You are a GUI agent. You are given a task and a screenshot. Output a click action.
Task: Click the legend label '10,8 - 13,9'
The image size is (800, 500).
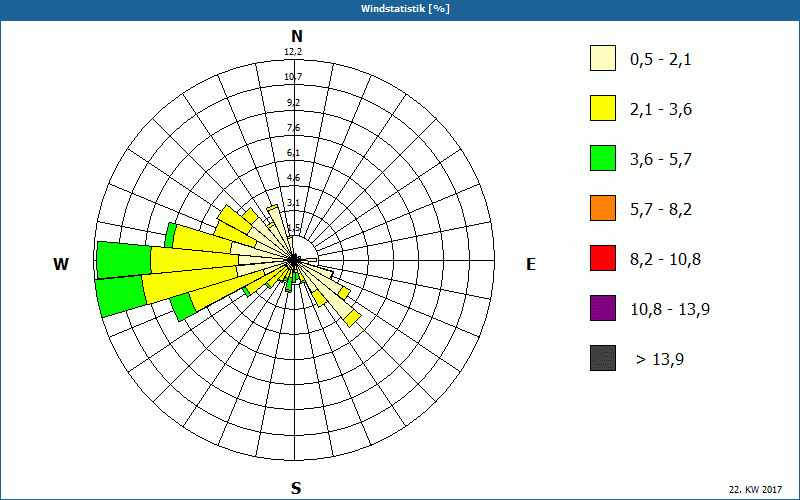point(670,310)
